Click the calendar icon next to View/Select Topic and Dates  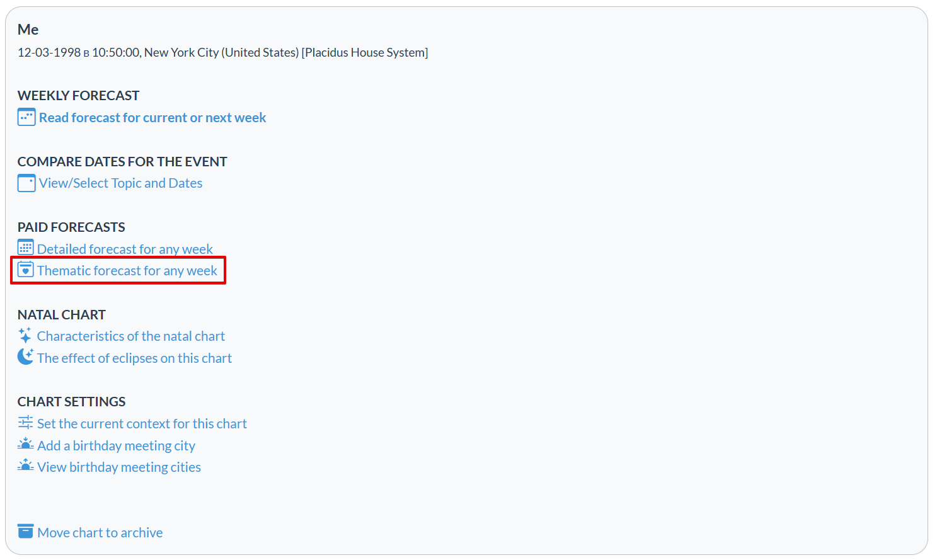26,183
